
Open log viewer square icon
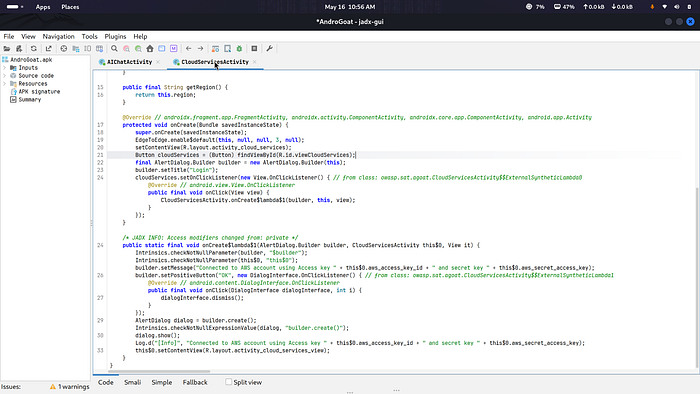[254, 49]
